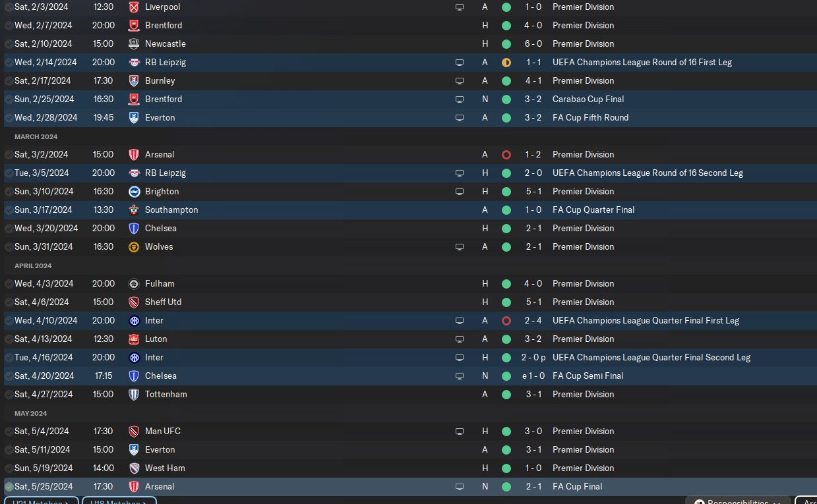The height and width of the screenshot is (504, 817).
Task: Click the MARCH 2024 month header
Action: [36, 137]
